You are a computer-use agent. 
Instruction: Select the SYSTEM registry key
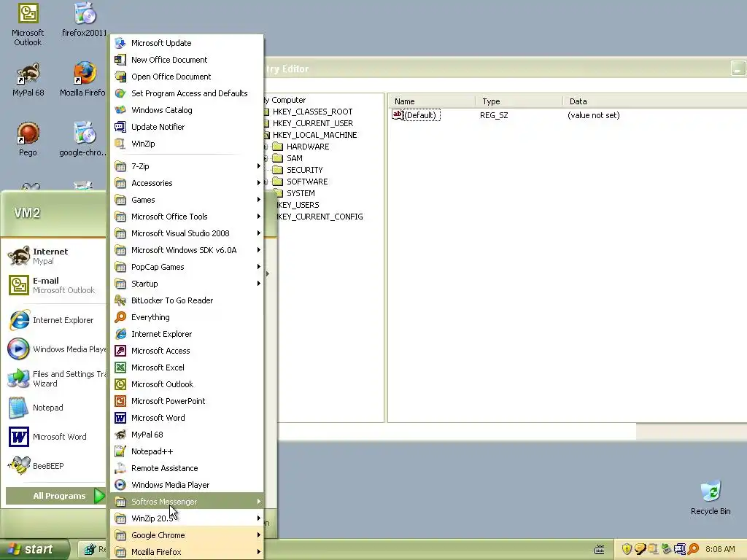tap(301, 193)
